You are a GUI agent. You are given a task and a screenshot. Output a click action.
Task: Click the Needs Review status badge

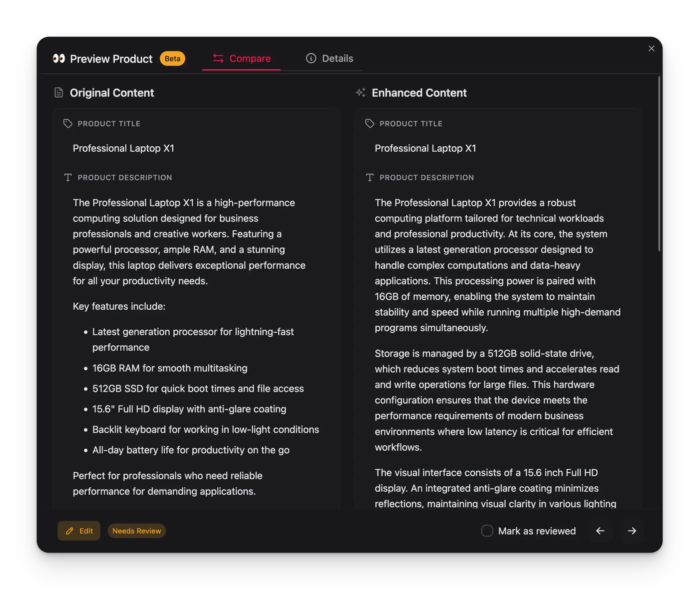pyautogui.click(x=136, y=531)
